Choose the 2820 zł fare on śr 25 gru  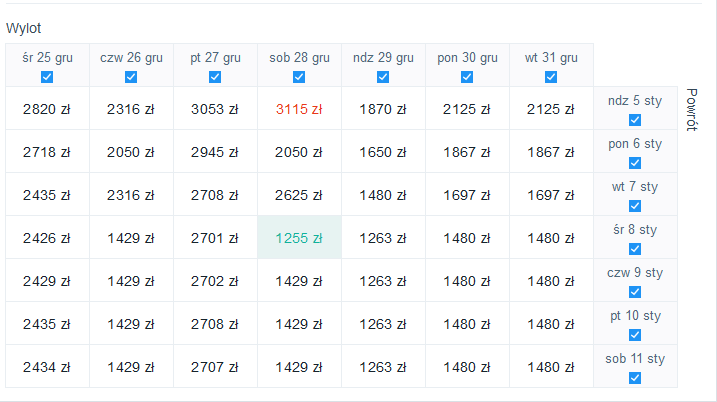coord(47,108)
